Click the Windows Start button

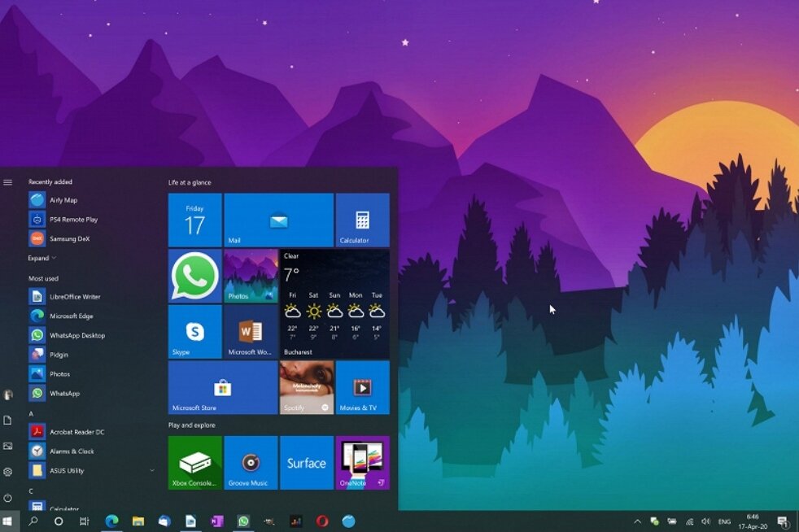[7, 521]
